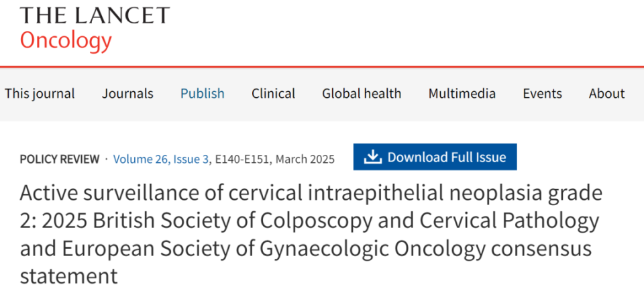Click THE LANCET wordmark logo

(x=95, y=15)
